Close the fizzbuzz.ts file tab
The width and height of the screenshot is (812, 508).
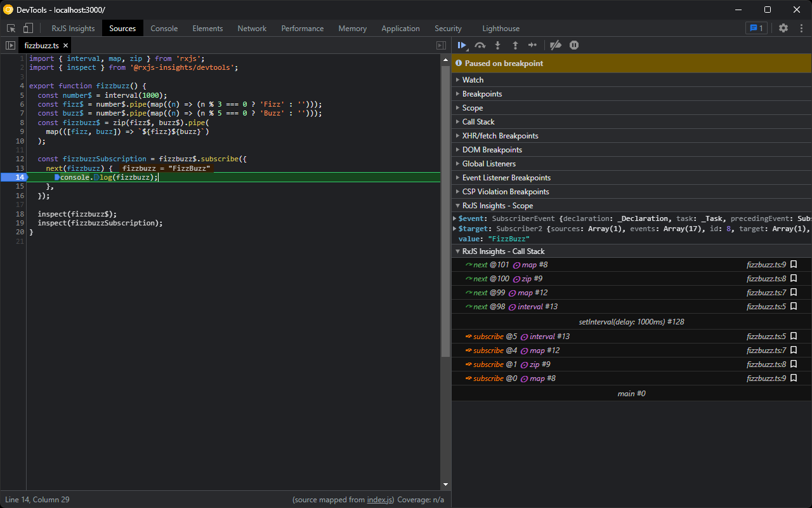[x=65, y=46]
